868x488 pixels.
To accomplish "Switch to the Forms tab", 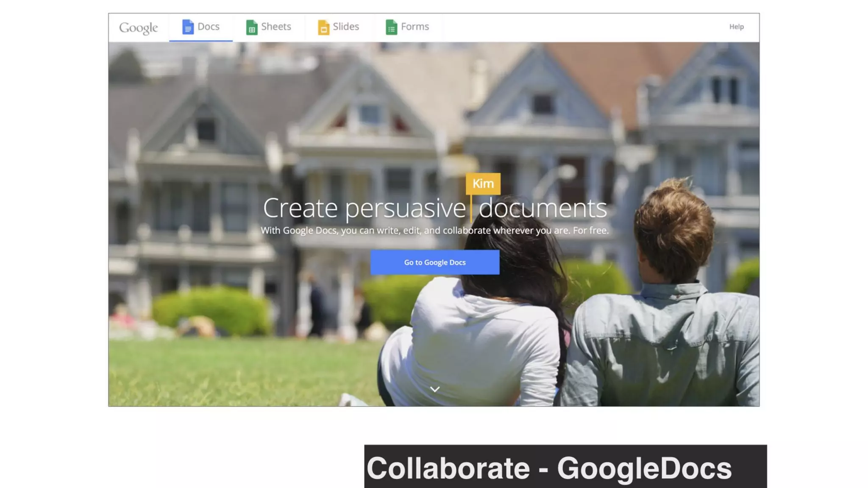I will pyautogui.click(x=415, y=27).
